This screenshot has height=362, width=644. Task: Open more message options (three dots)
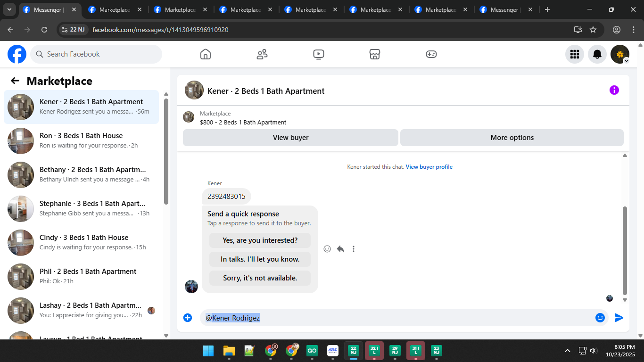354,249
